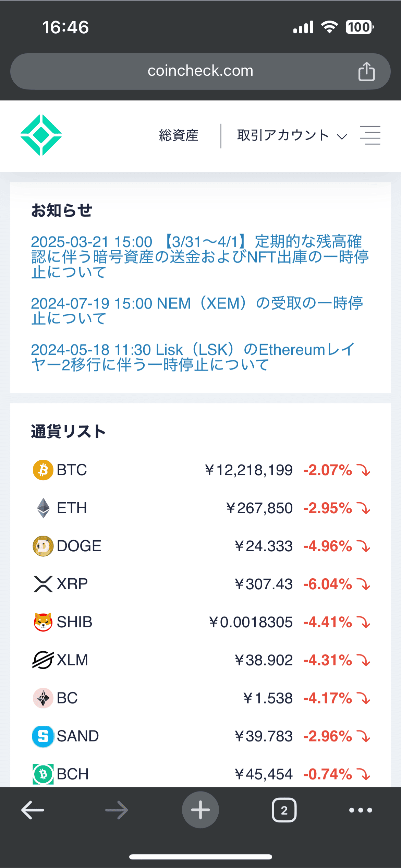Tap the Ethereum ETH diamond icon
The width and height of the screenshot is (401, 868).
click(43, 508)
